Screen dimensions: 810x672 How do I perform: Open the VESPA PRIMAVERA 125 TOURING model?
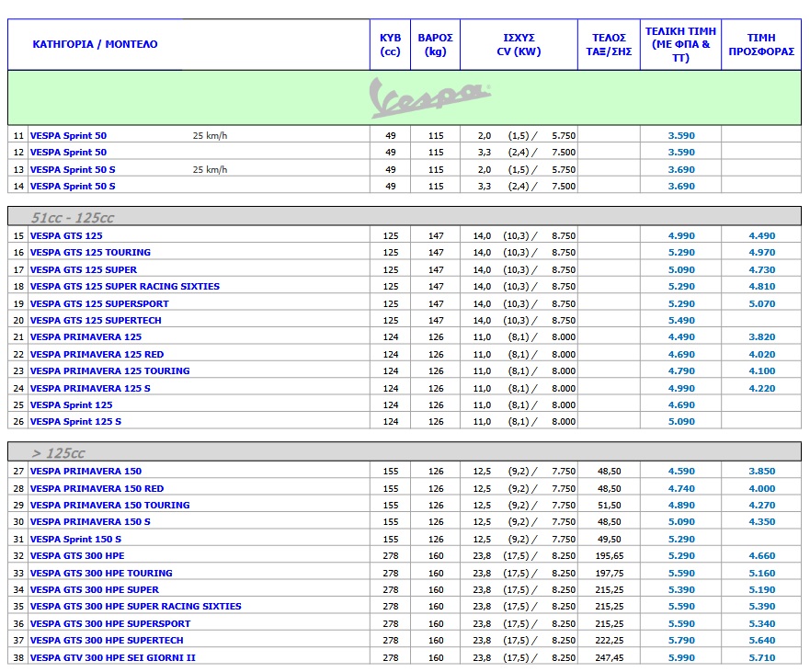tap(110, 370)
